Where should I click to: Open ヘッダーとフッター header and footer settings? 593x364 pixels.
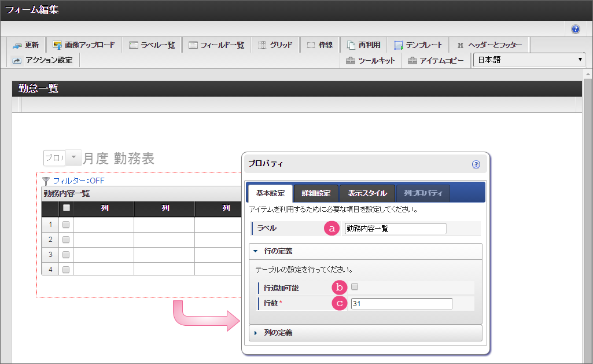pos(490,45)
